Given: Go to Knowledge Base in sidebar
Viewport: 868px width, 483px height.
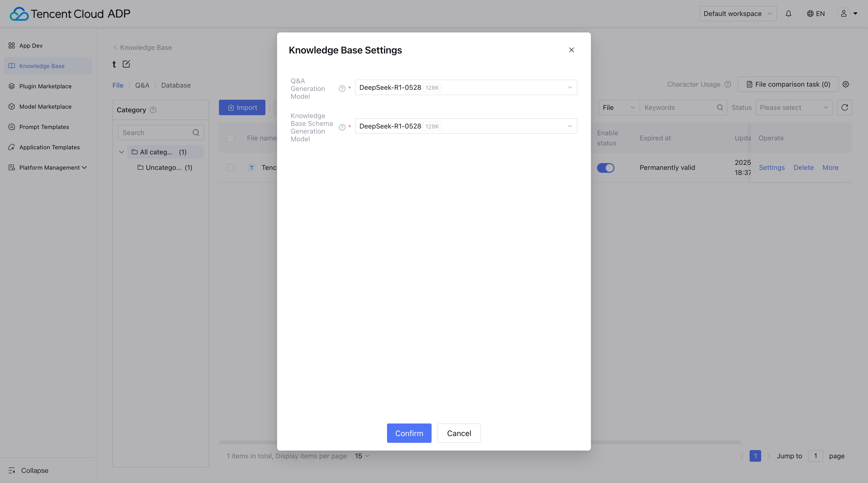Looking at the screenshot, I should click(x=48, y=66).
